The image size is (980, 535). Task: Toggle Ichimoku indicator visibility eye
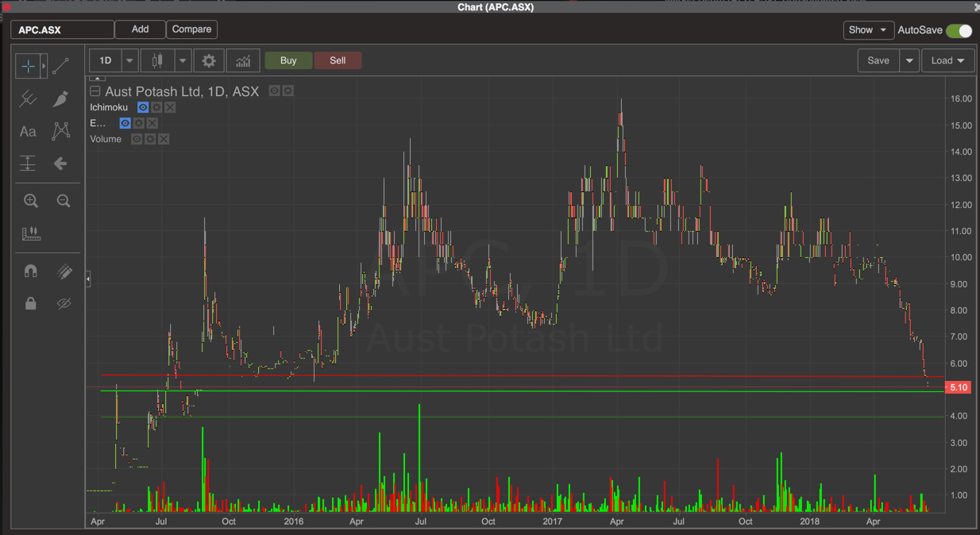[x=143, y=107]
